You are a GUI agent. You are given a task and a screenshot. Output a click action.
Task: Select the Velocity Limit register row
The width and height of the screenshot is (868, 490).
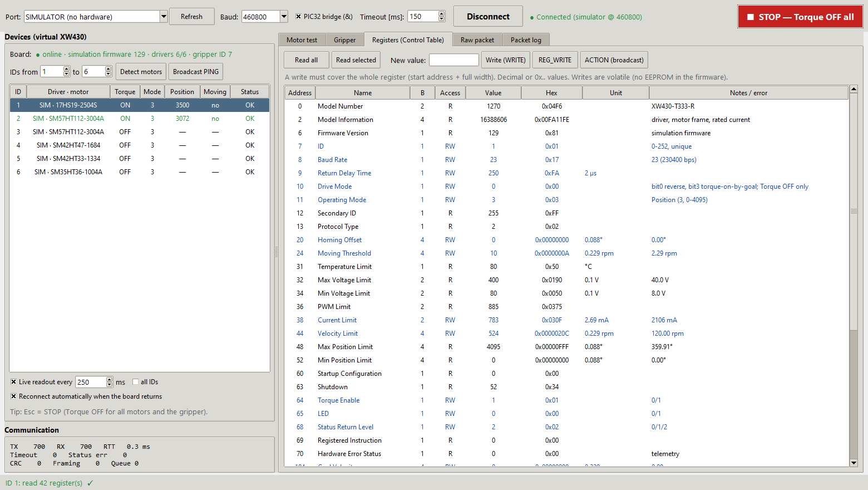click(566, 334)
